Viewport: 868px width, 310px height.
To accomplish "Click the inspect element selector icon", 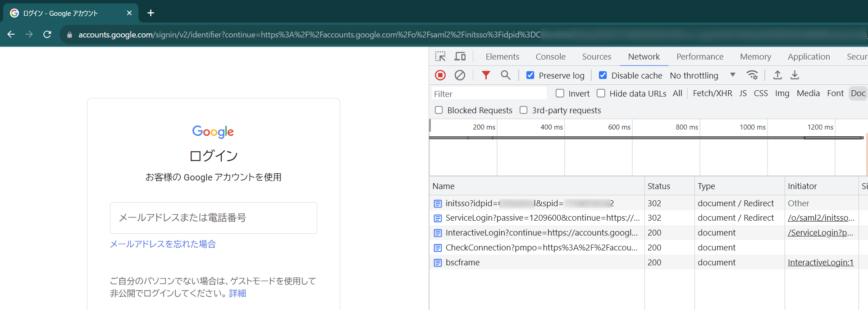I will coord(440,56).
